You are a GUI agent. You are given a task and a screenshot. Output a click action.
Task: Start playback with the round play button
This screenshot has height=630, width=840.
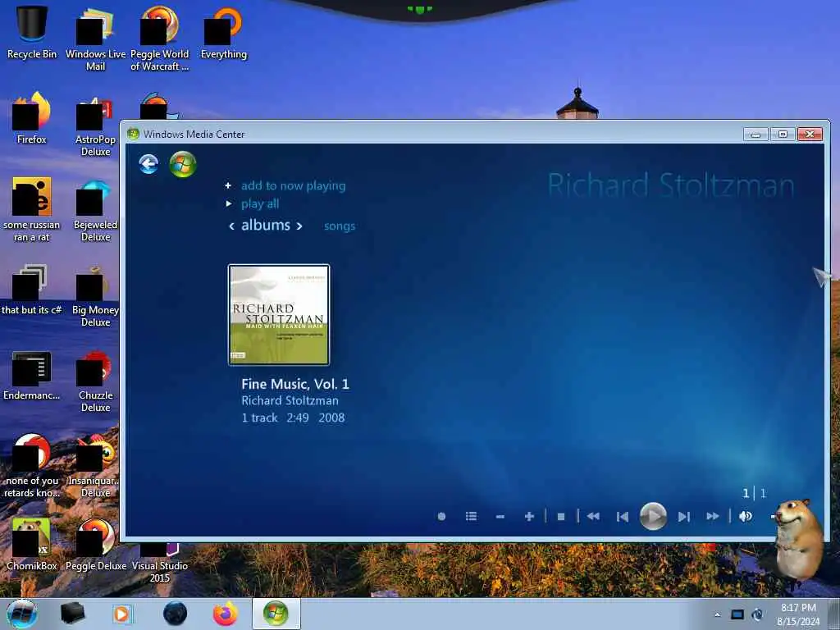[653, 517]
